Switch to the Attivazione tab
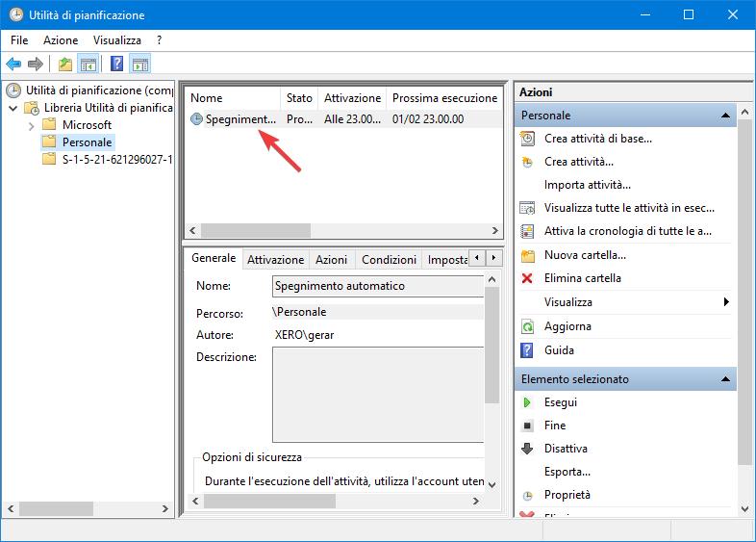The image size is (756, 542). point(275,260)
